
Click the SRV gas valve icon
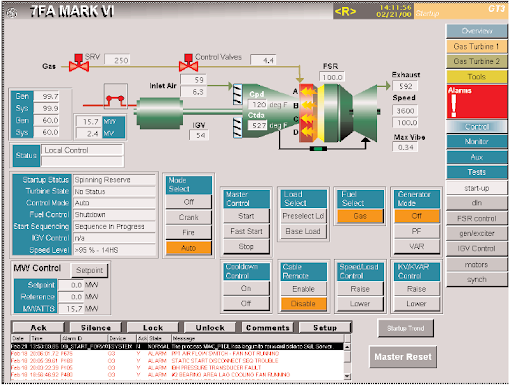point(79,63)
